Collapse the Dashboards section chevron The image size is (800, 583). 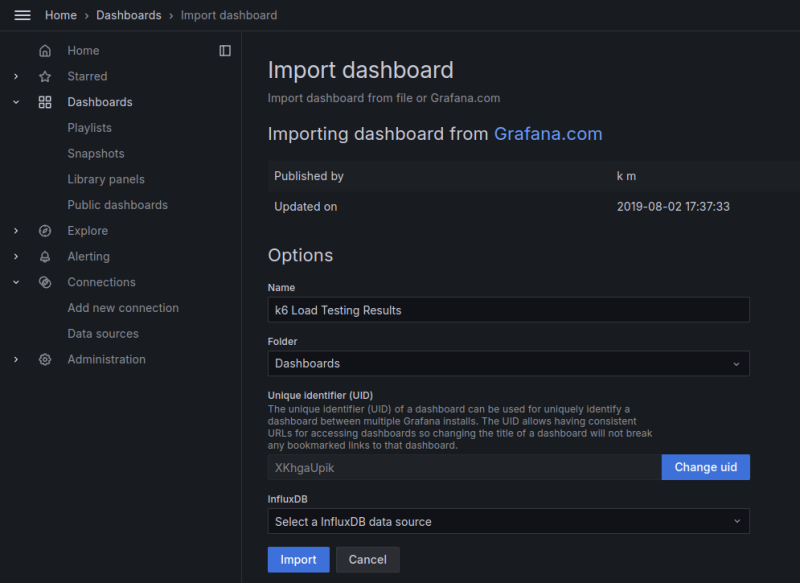coord(16,102)
